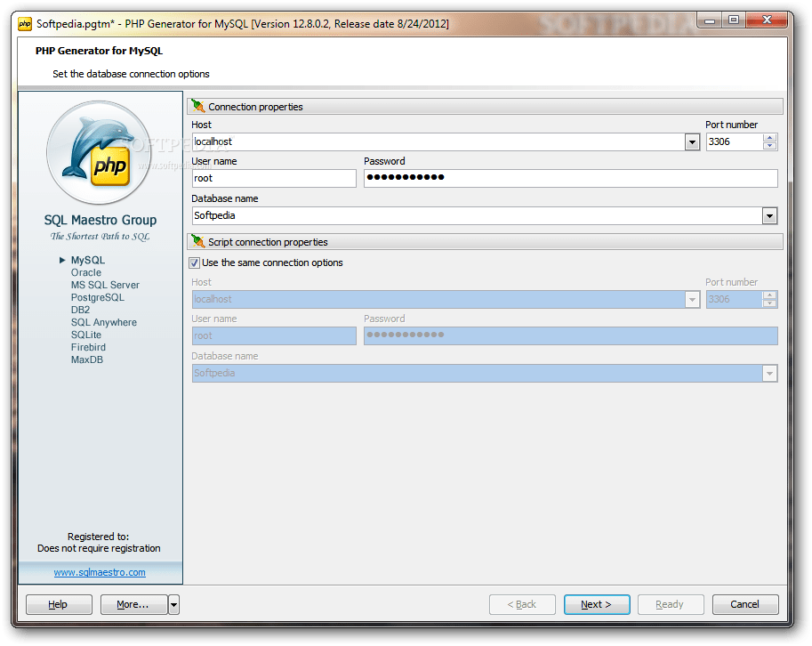Viewport: 812px width, 646px height.
Task: Click the dolphin PHP logo image
Action: pos(100,152)
